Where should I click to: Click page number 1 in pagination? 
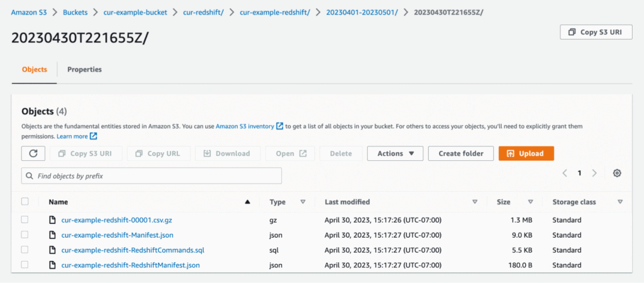(x=579, y=174)
